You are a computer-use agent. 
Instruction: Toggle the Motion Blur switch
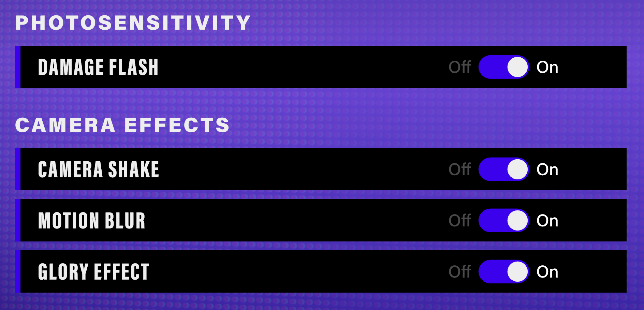click(x=503, y=221)
